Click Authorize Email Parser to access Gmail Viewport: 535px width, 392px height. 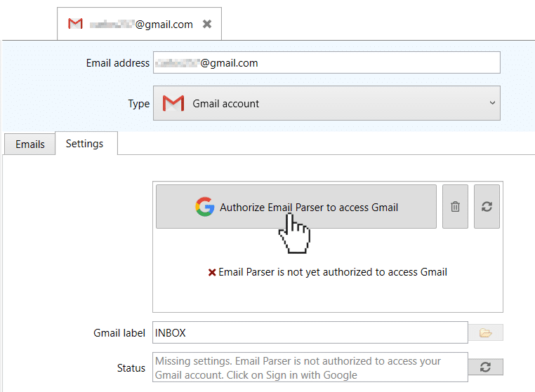[296, 207]
